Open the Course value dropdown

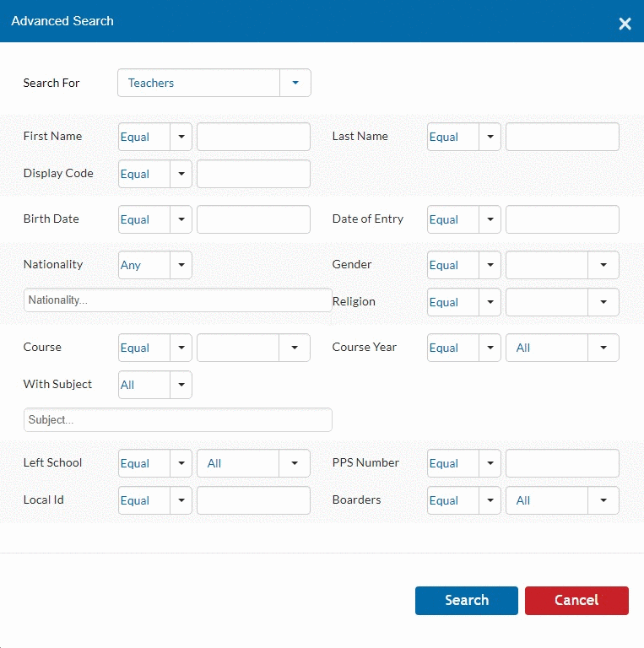click(x=253, y=348)
